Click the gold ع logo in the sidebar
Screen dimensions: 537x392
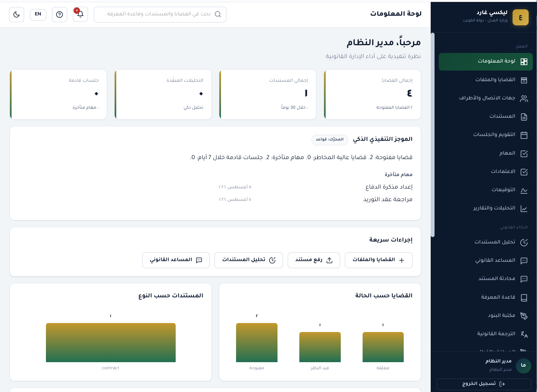pyautogui.click(x=521, y=17)
